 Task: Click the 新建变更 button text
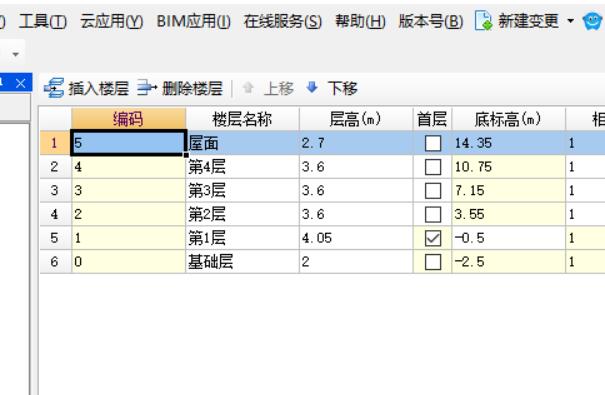(528, 21)
